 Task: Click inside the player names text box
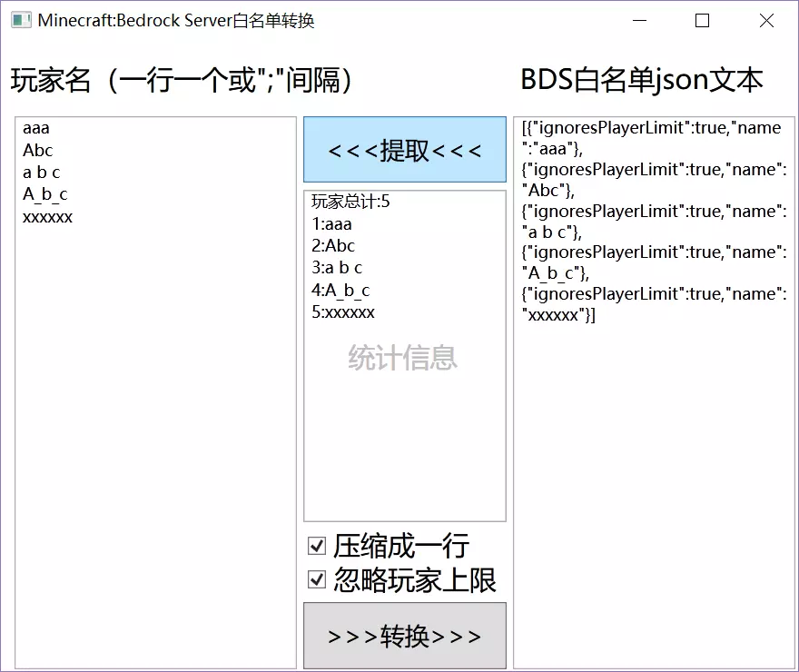coord(155,393)
